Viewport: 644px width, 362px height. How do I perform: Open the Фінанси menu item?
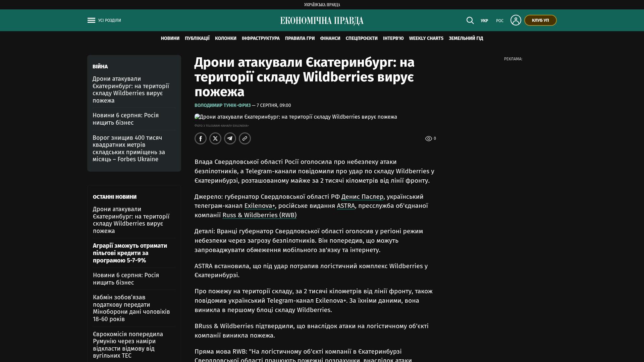click(330, 39)
